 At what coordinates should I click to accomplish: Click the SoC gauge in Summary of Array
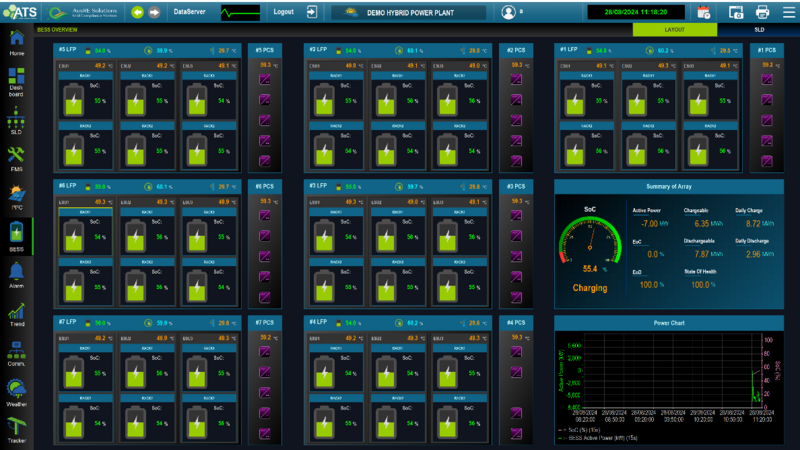(590, 241)
